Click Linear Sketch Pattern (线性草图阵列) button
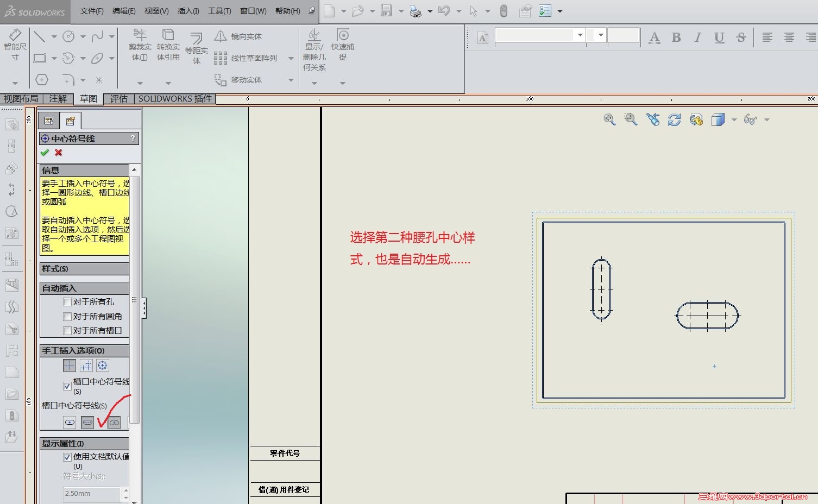 pos(246,58)
